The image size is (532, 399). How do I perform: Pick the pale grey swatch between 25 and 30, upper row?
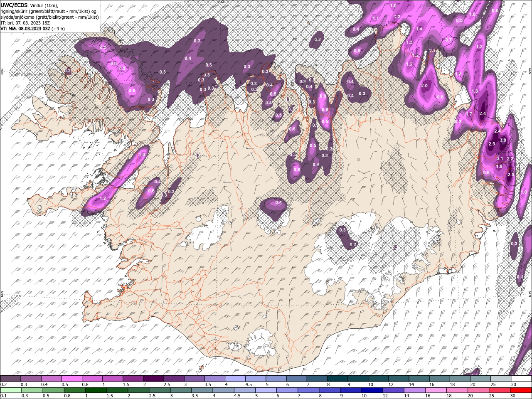(x=500, y=379)
